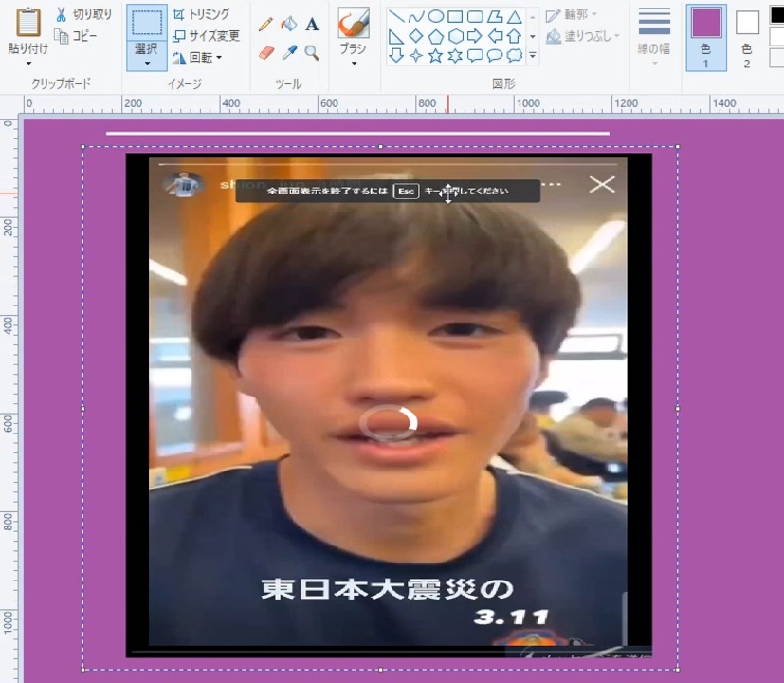
Task: Click the three-dots menu in the image
Action: 551,184
